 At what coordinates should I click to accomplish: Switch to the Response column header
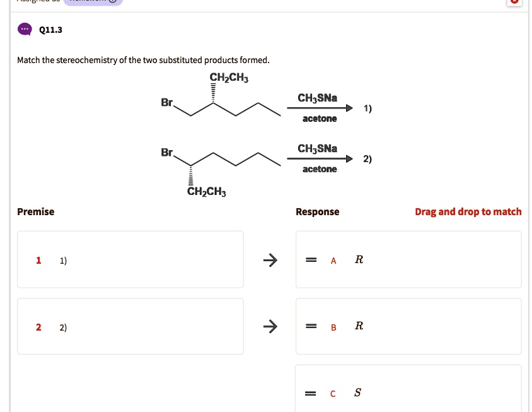click(317, 211)
